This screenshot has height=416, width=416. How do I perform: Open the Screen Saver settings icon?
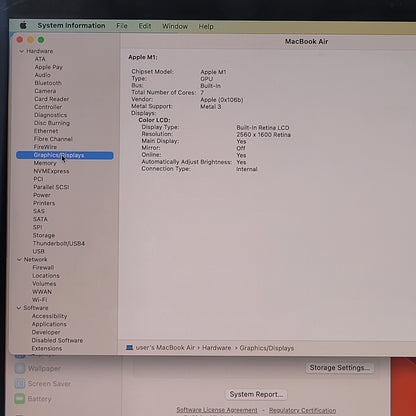(20, 383)
